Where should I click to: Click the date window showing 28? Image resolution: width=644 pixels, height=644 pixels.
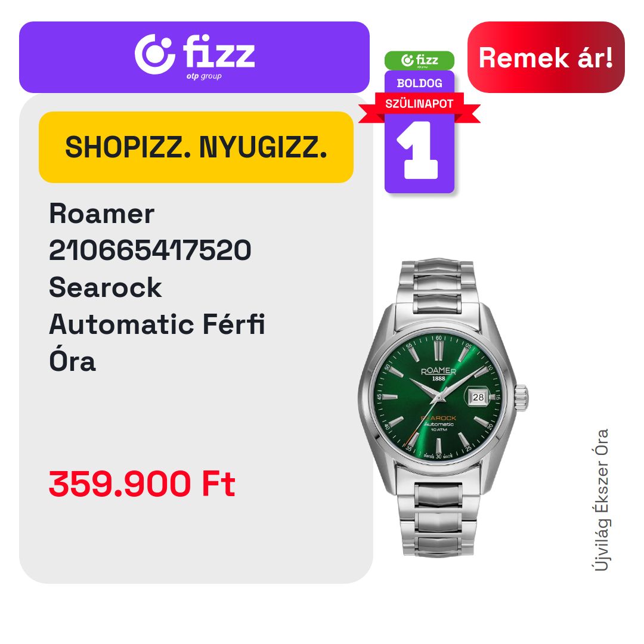pos(478,397)
